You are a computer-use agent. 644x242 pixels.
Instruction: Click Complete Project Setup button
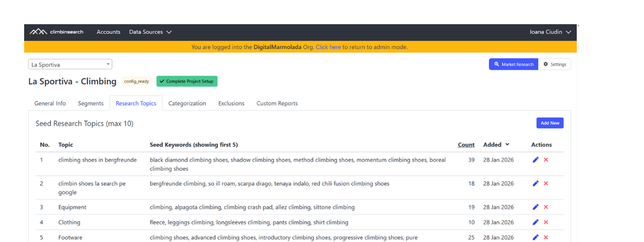coord(187,81)
